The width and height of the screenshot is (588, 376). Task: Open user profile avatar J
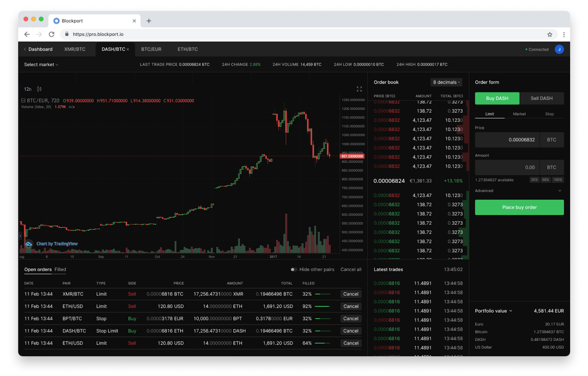559,49
